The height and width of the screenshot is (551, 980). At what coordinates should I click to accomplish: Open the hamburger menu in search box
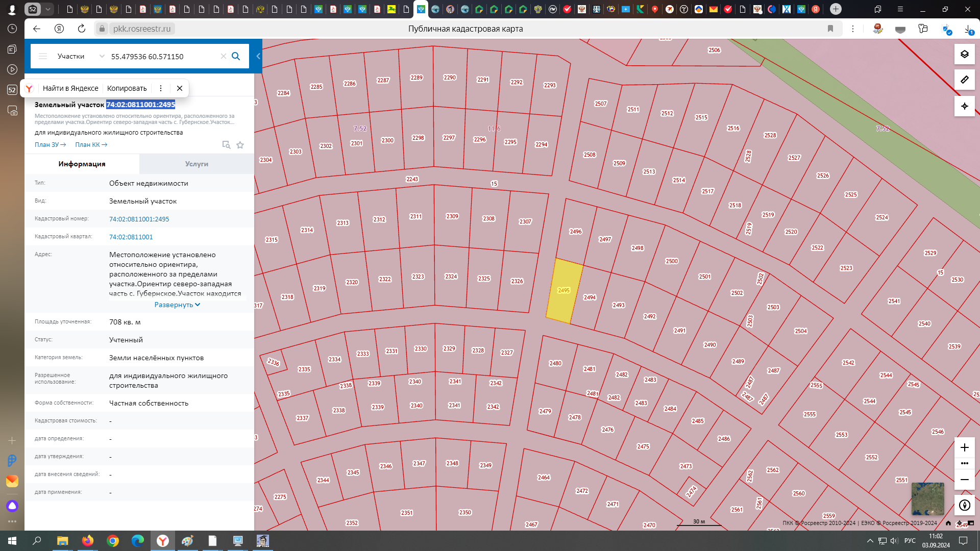pyautogui.click(x=43, y=56)
